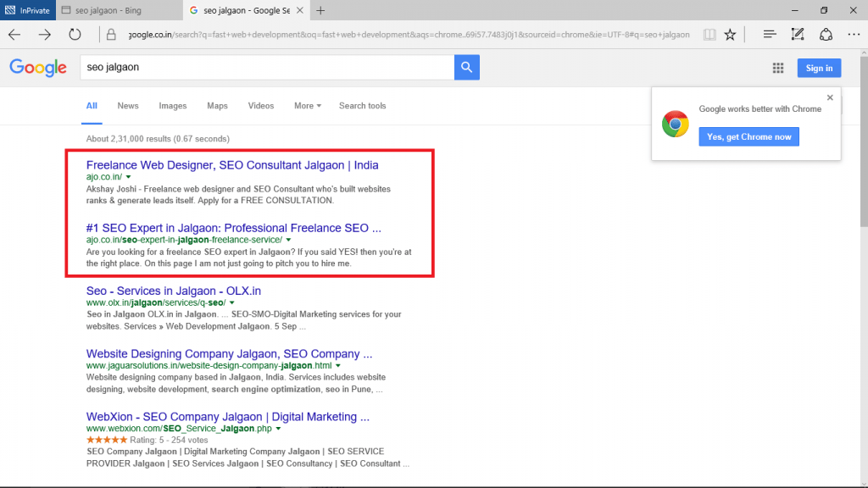Click the blue search magnifying glass button
868x488 pixels.
(466, 66)
